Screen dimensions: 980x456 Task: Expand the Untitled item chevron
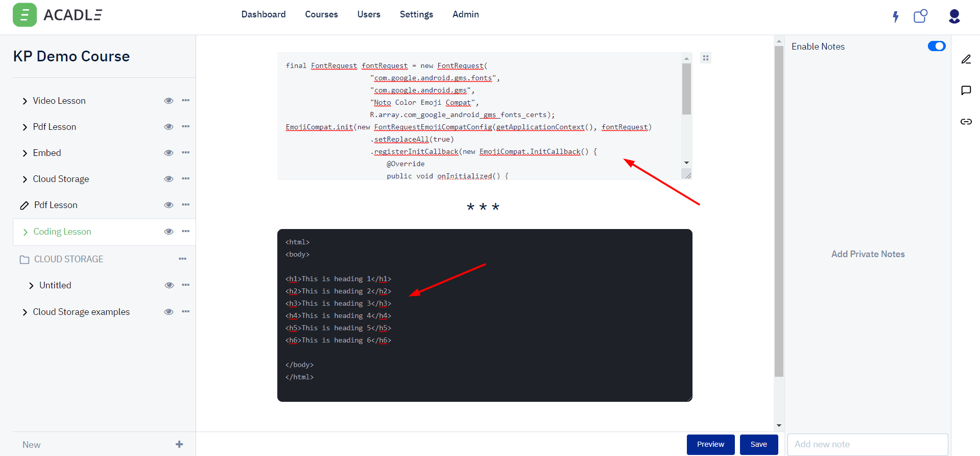point(31,286)
